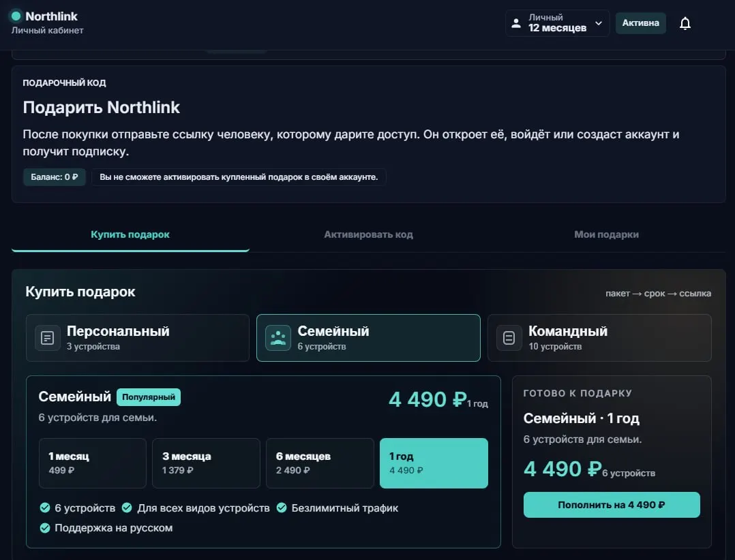Select the Командный 10 устройств plan

(x=599, y=338)
